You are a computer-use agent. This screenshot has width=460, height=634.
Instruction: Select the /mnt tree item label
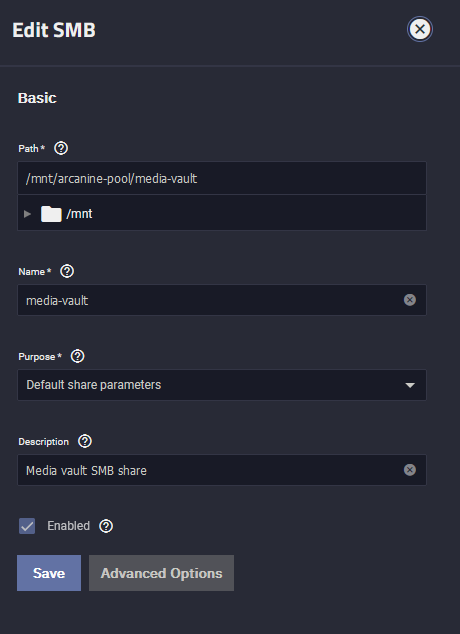pyautogui.click(x=79, y=214)
